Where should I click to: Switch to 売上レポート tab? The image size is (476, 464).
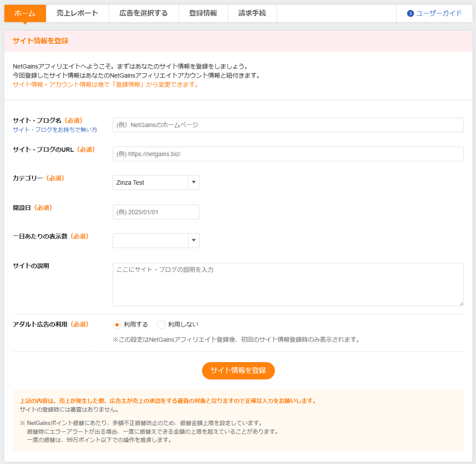77,13
